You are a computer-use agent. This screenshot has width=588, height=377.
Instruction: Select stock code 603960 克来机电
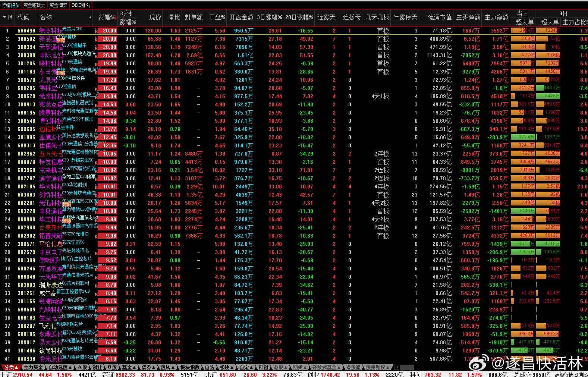click(x=26, y=170)
